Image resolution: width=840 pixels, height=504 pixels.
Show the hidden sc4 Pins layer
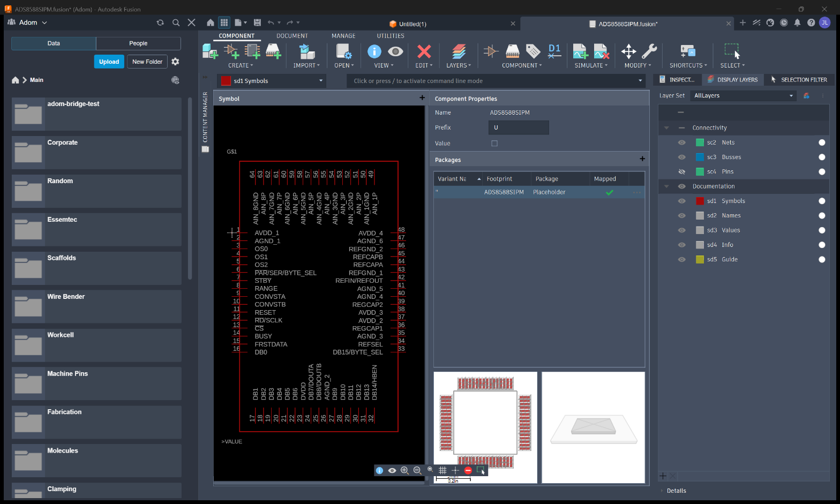(681, 171)
